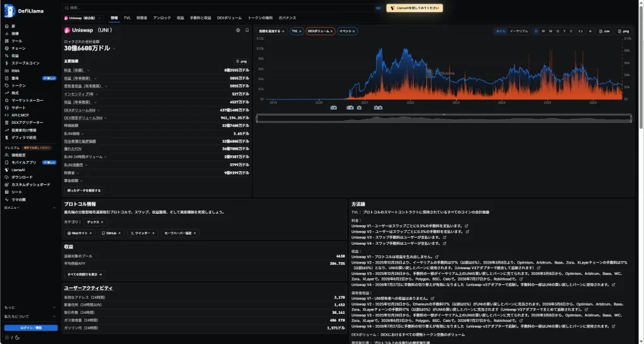Open the モバイルアプリ phone icon
Screen dimensions: 644x344
6,162
